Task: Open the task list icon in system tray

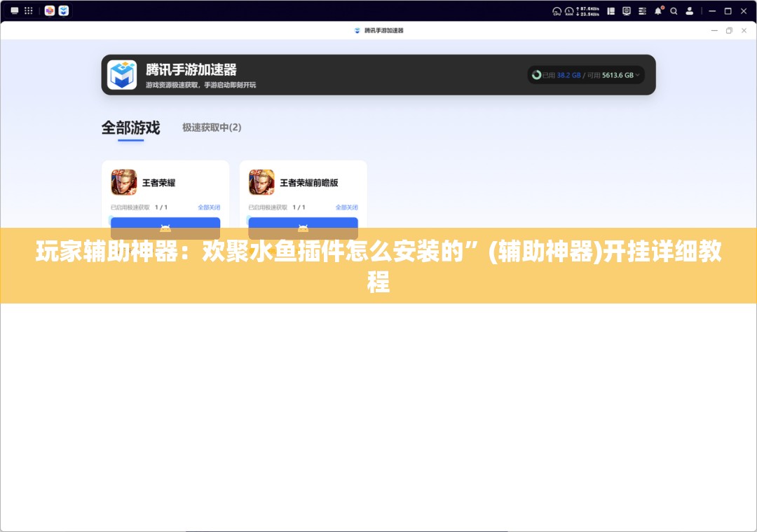Action: point(642,11)
